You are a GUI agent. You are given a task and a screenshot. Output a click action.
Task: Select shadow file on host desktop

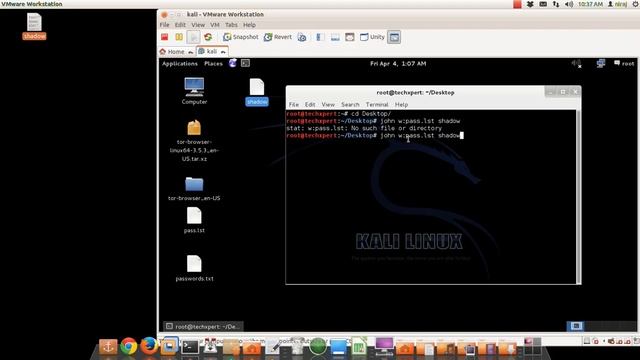[34, 27]
